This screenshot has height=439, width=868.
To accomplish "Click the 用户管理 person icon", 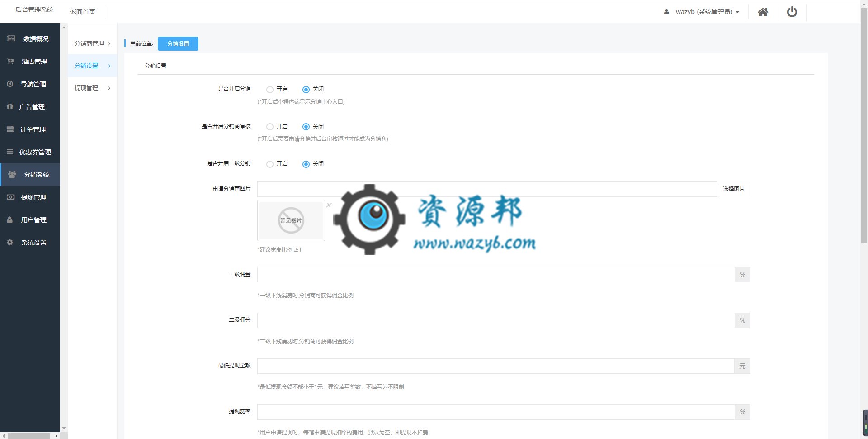I will [9, 219].
